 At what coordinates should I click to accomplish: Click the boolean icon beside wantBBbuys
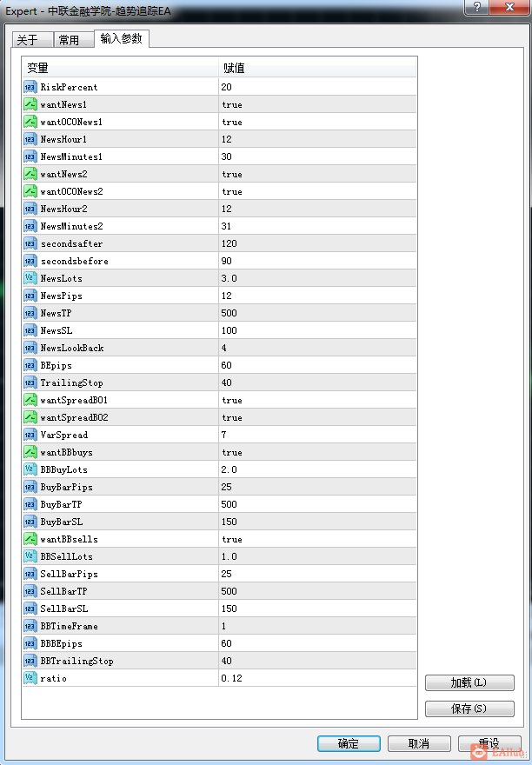tap(30, 452)
